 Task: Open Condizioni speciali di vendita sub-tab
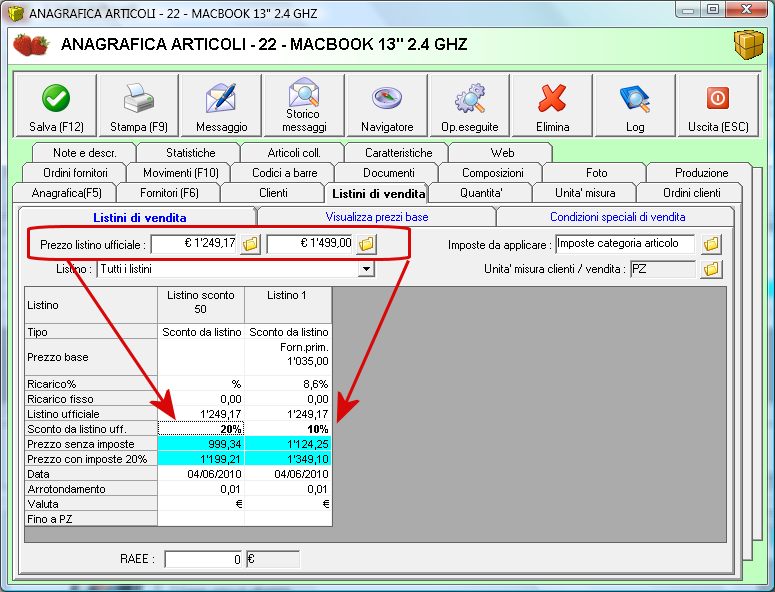pyautogui.click(x=617, y=217)
